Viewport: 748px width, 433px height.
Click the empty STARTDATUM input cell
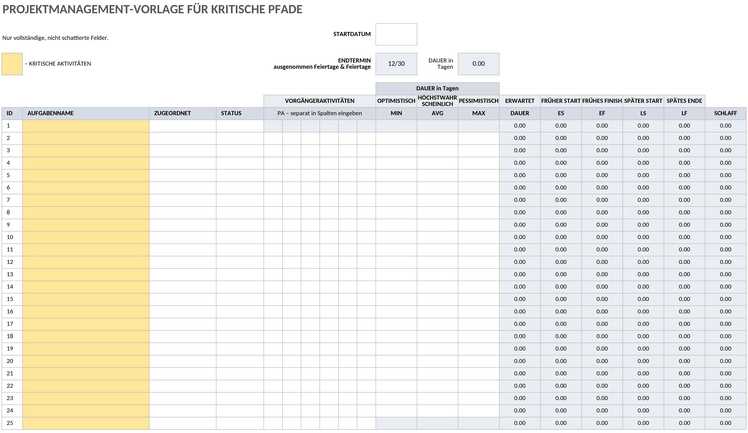coord(396,34)
